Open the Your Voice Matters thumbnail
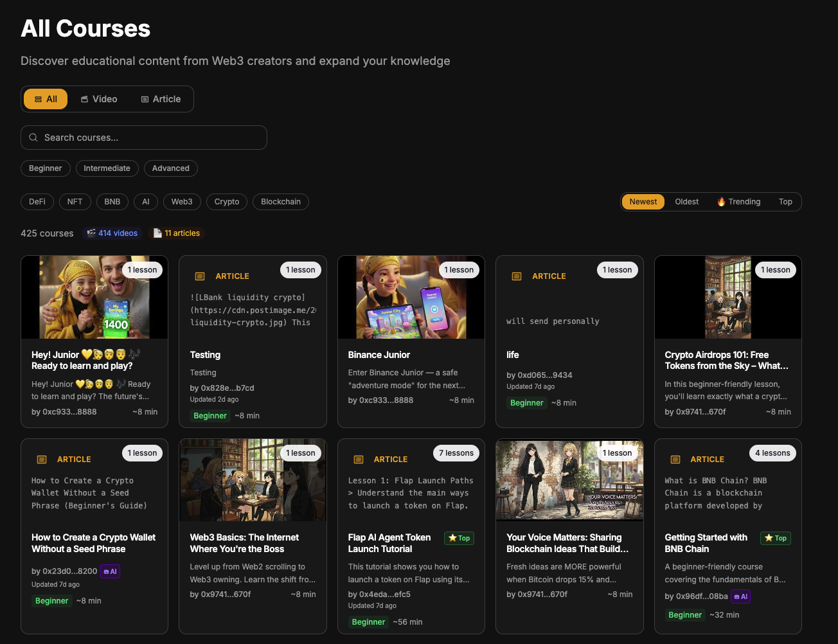 [x=569, y=481]
